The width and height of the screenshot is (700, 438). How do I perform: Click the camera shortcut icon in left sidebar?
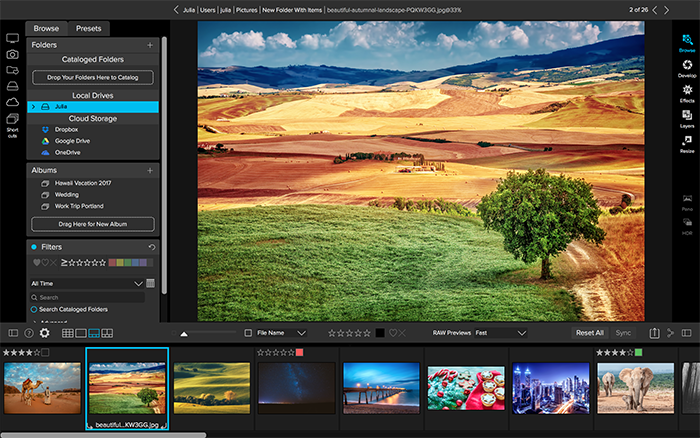(x=13, y=54)
